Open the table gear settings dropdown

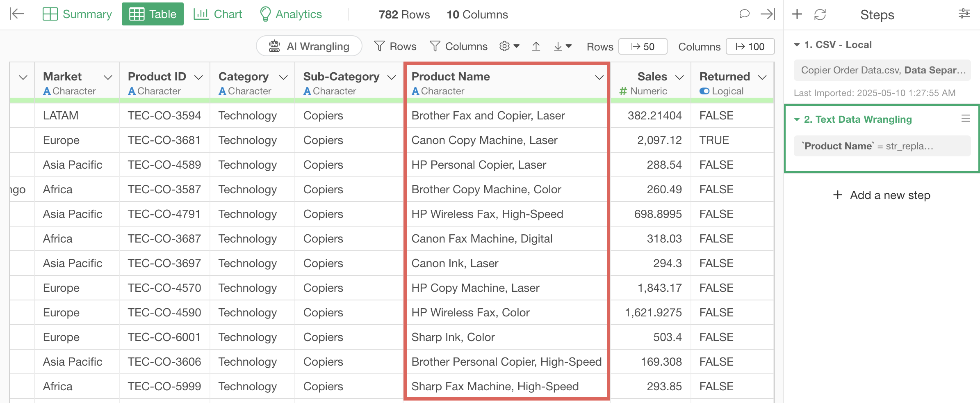click(x=510, y=46)
